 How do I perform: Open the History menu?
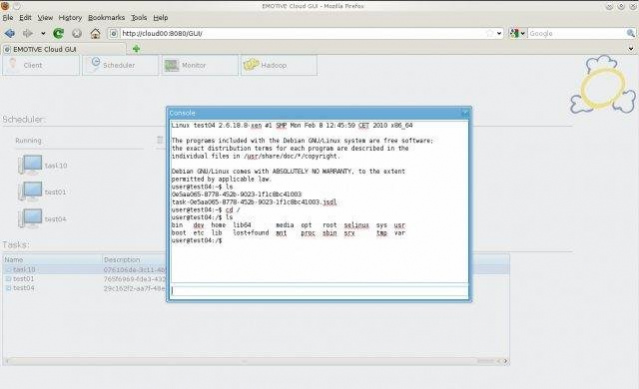tap(70, 18)
